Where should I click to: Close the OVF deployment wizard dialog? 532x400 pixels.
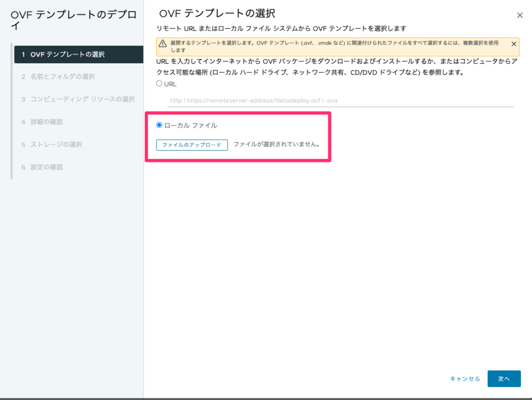[520, 15]
